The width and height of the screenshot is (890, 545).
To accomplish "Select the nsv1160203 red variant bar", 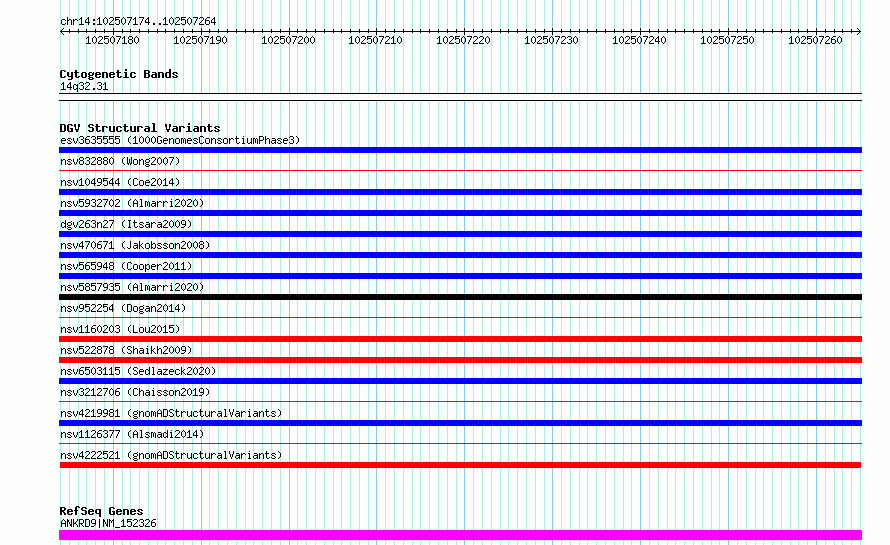I will pyautogui.click(x=460, y=339).
